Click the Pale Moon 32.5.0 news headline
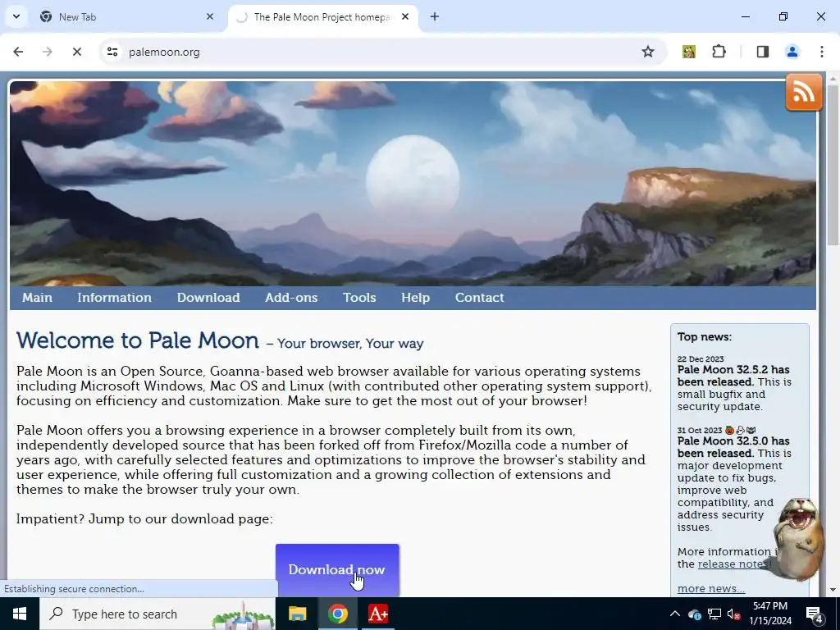 pyautogui.click(x=733, y=447)
